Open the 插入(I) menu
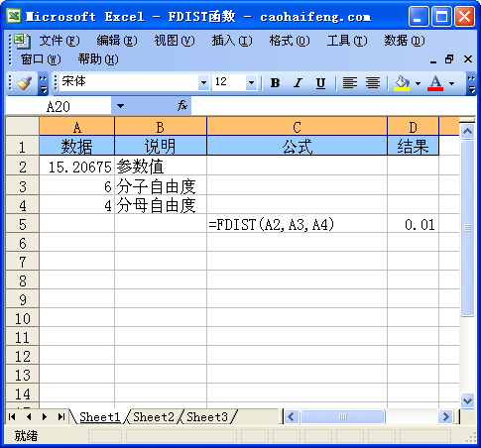This screenshot has width=481, height=448. 232,41
